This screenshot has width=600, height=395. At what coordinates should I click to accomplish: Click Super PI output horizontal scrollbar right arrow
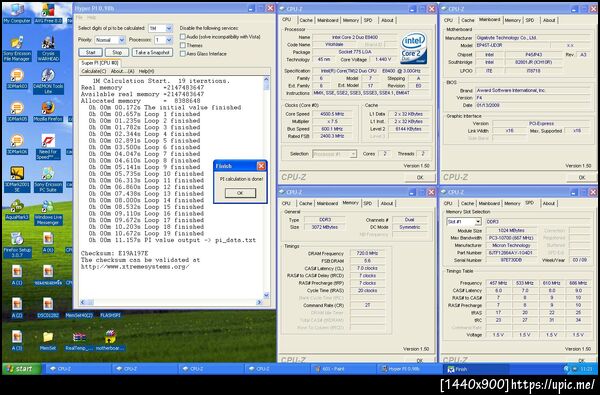[x=259, y=302]
